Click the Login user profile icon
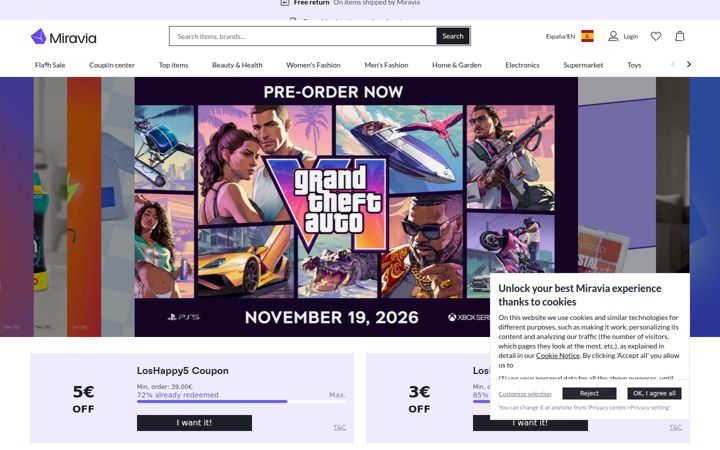The height and width of the screenshot is (450, 720). pyautogui.click(x=613, y=36)
